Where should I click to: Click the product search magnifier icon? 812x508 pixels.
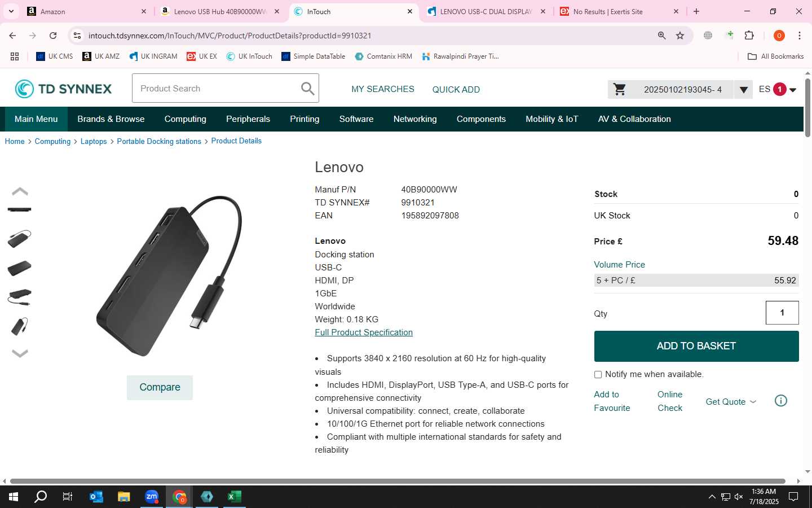pos(307,89)
